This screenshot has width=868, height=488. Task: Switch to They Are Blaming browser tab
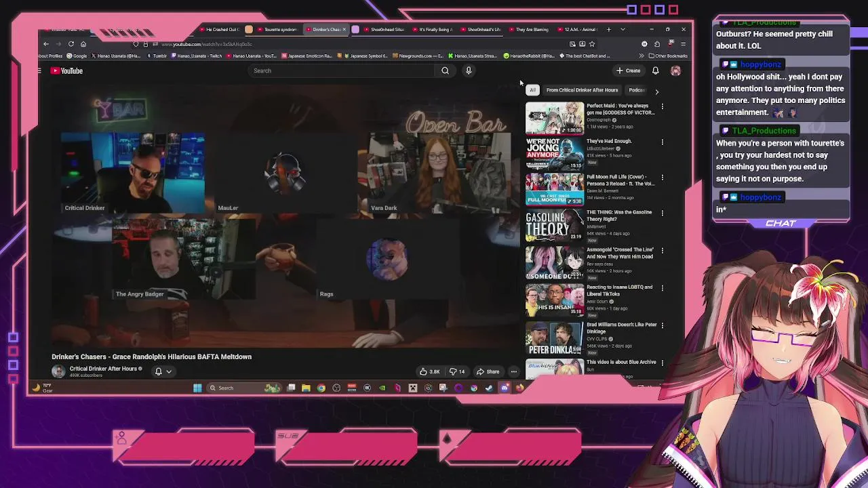point(528,29)
